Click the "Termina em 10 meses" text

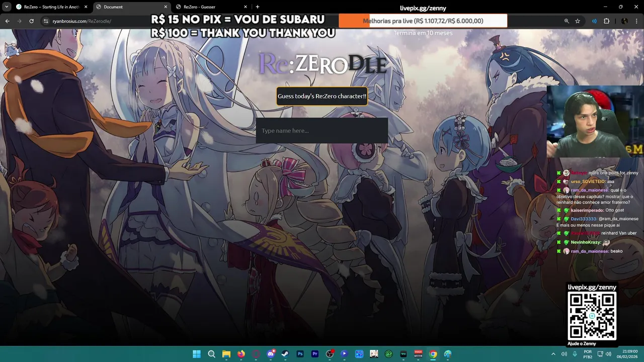point(423,33)
